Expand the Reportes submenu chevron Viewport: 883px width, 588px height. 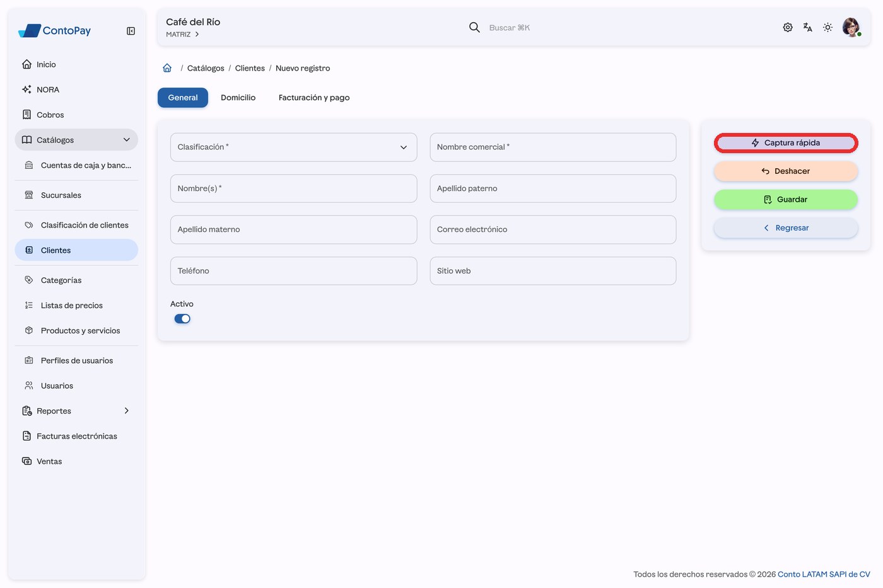[x=126, y=411]
